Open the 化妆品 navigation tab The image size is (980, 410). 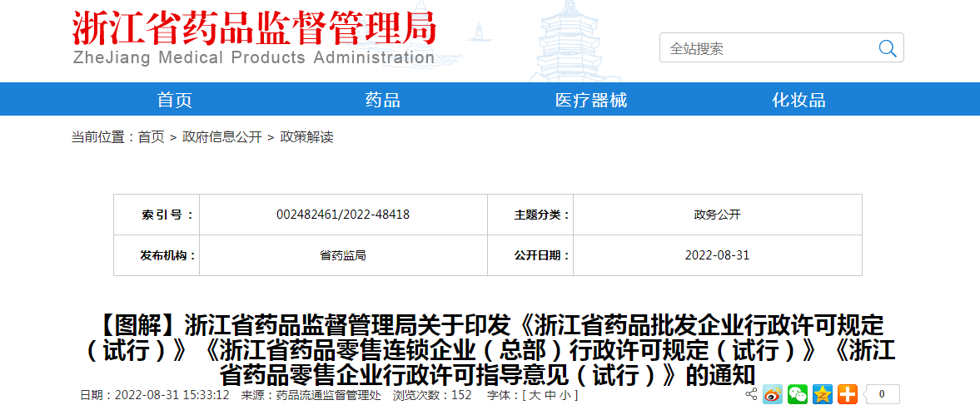pyautogui.click(x=798, y=100)
